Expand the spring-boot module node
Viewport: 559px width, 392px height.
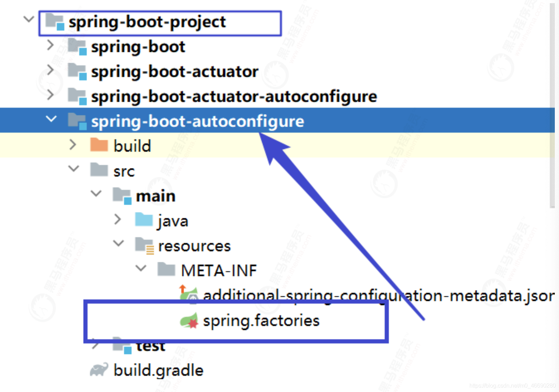pos(51,45)
